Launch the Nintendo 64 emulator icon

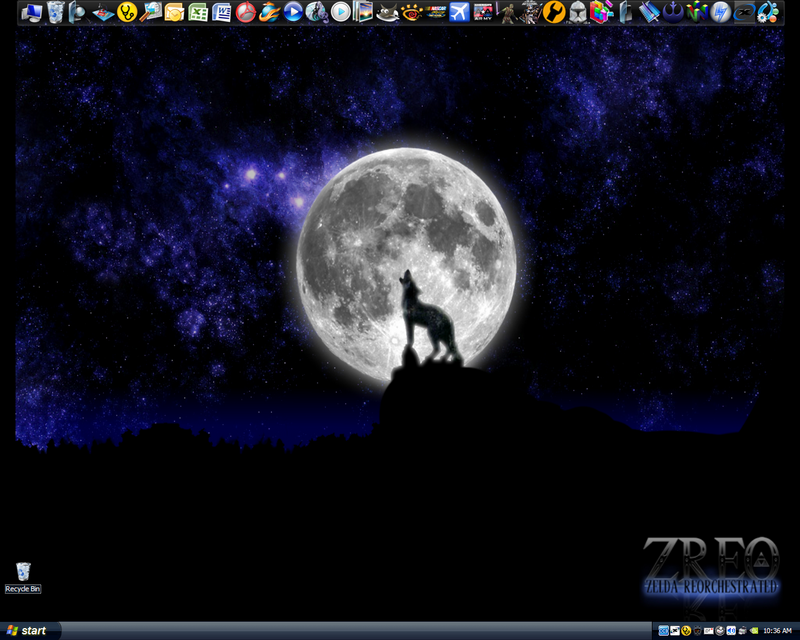pyautogui.click(x=696, y=12)
